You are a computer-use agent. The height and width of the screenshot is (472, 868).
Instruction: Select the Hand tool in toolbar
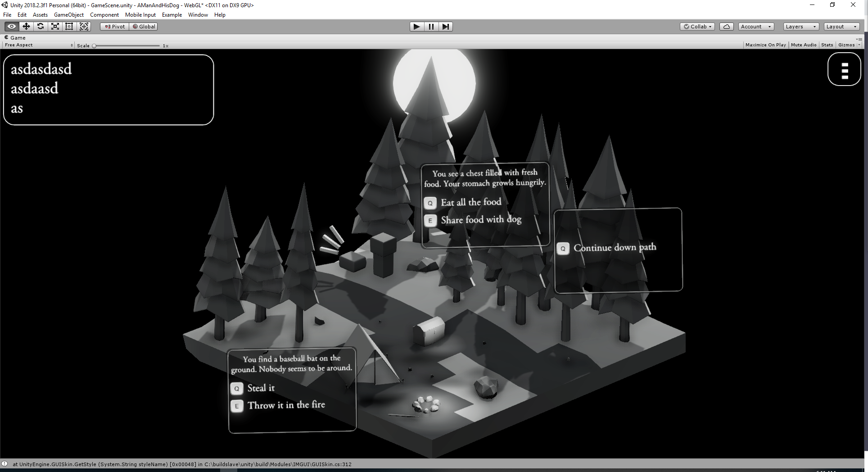pos(12,27)
